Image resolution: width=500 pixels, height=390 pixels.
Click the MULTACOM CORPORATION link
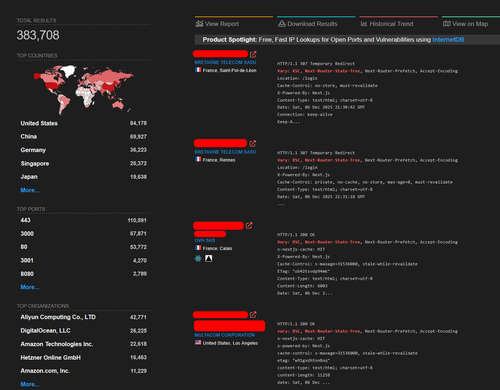pyautogui.click(x=225, y=335)
